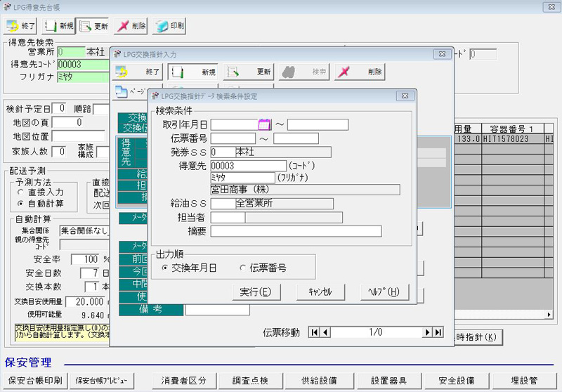Open the calendar picker beside 取引年月日

pos(264,124)
